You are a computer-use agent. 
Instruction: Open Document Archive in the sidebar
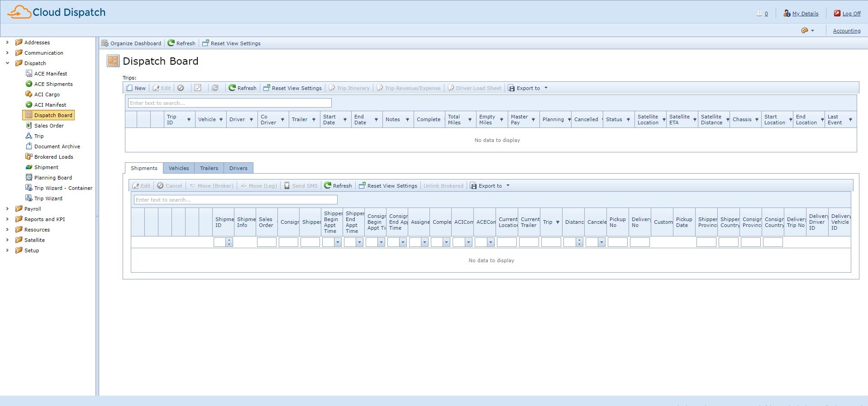point(57,146)
